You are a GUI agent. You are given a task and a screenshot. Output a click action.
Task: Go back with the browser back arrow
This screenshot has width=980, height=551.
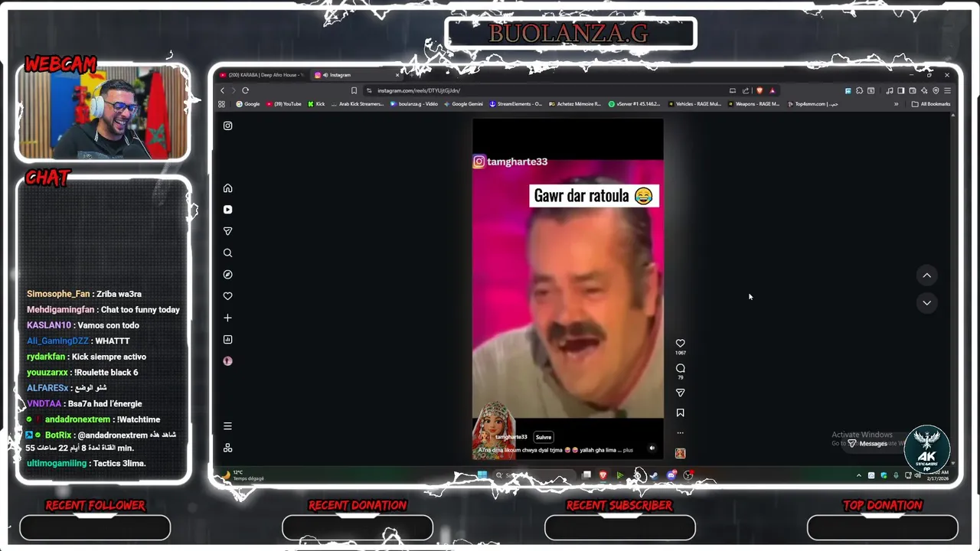pyautogui.click(x=223, y=90)
